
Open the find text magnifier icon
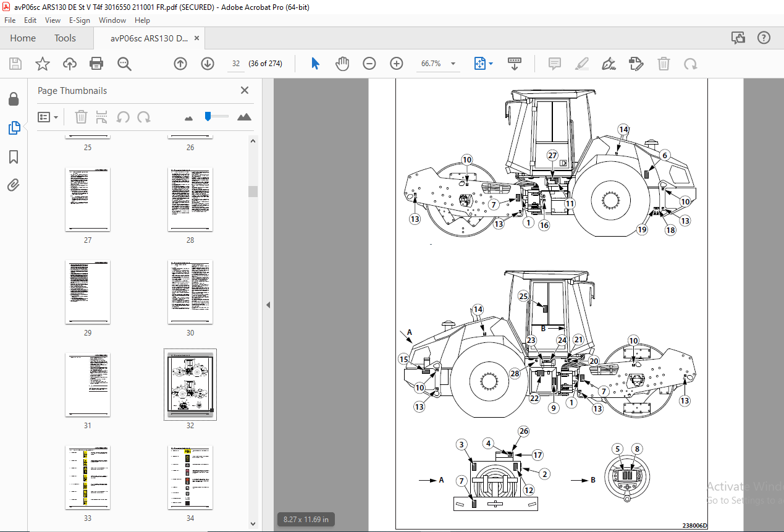(x=124, y=64)
